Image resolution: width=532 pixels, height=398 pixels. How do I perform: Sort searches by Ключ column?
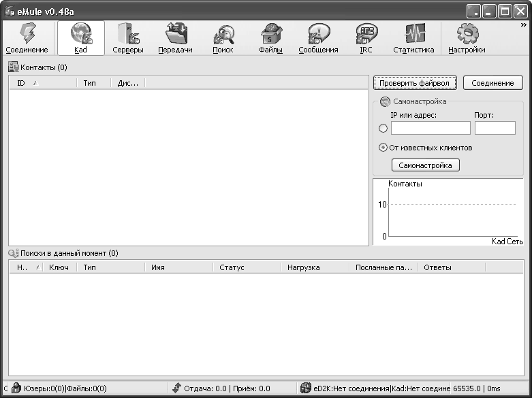point(59,267)
